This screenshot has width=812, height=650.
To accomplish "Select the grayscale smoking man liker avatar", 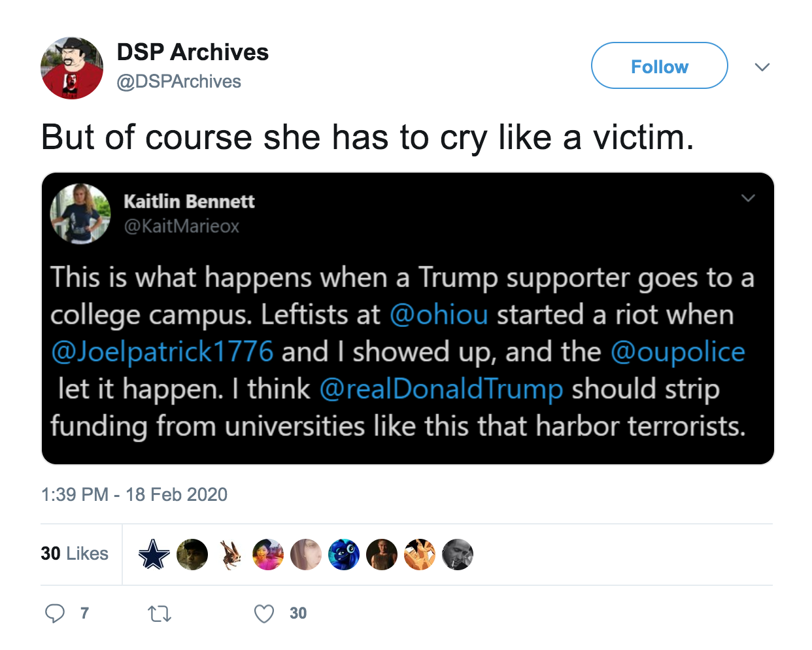I will click(x=458, y=555).
